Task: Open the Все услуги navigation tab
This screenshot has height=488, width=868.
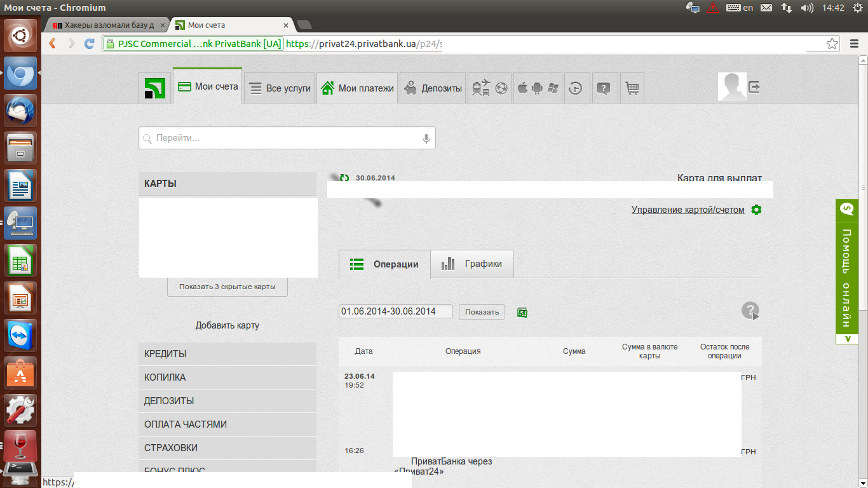Action: point(280,88)
